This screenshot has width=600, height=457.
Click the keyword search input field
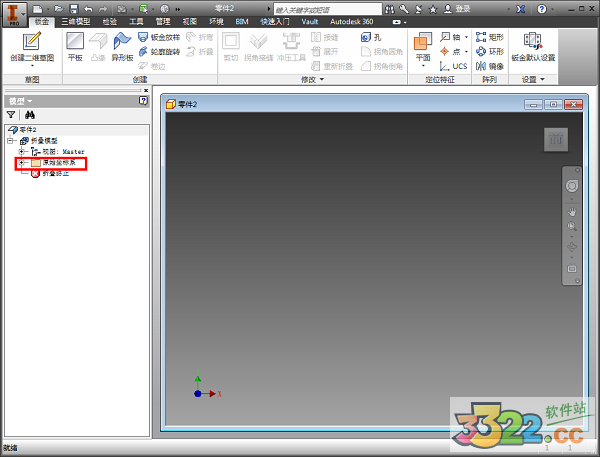[x=328, y=9]
